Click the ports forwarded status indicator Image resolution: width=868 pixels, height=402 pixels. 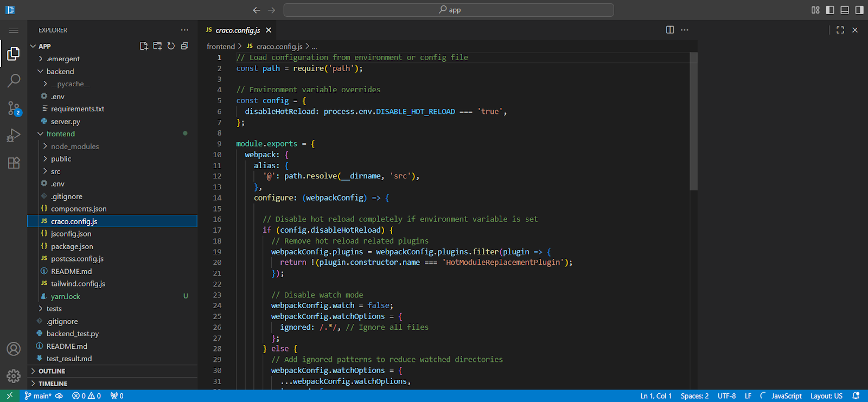pos(117,396)
